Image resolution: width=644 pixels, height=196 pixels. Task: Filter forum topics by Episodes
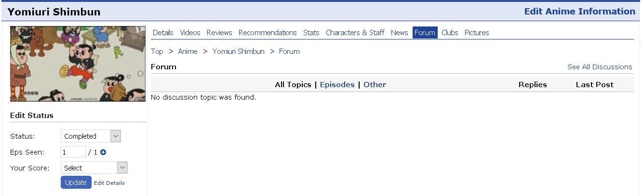(337, 85)
